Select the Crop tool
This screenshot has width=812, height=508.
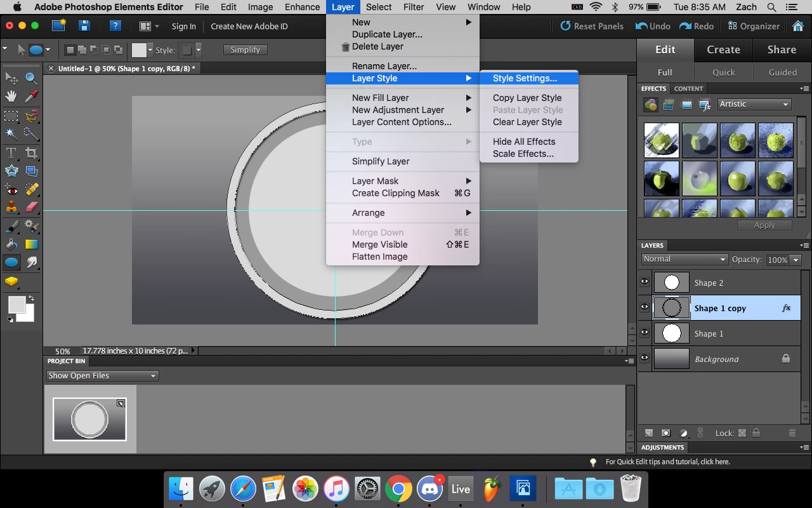point(31,153)
